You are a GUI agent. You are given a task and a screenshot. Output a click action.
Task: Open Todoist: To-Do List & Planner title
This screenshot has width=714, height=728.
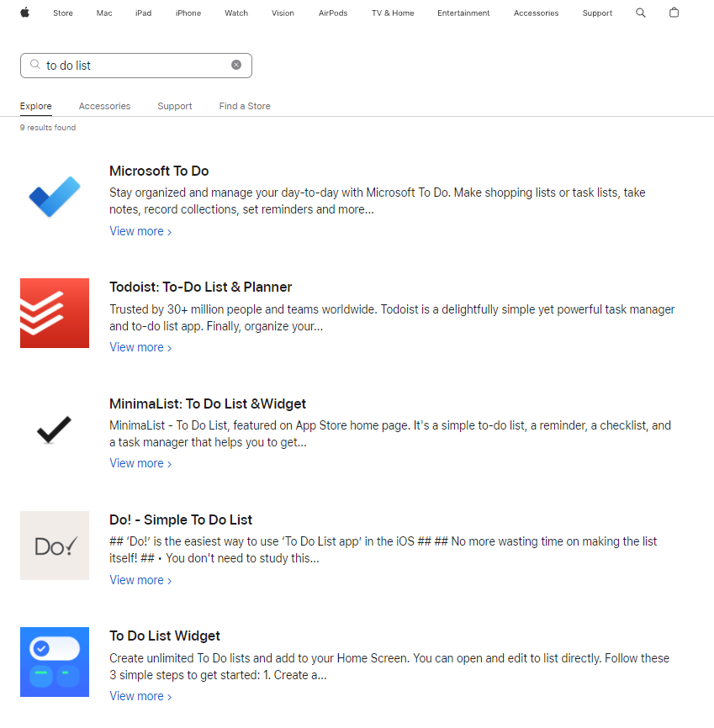[x=201, y=287]
